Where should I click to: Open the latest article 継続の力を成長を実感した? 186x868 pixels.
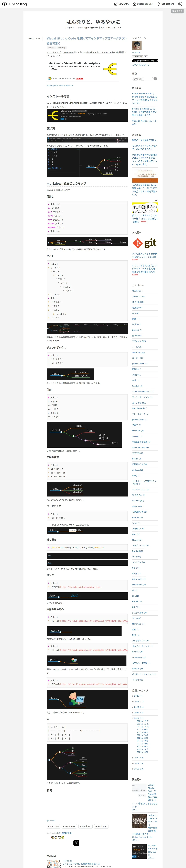[144, 140]
